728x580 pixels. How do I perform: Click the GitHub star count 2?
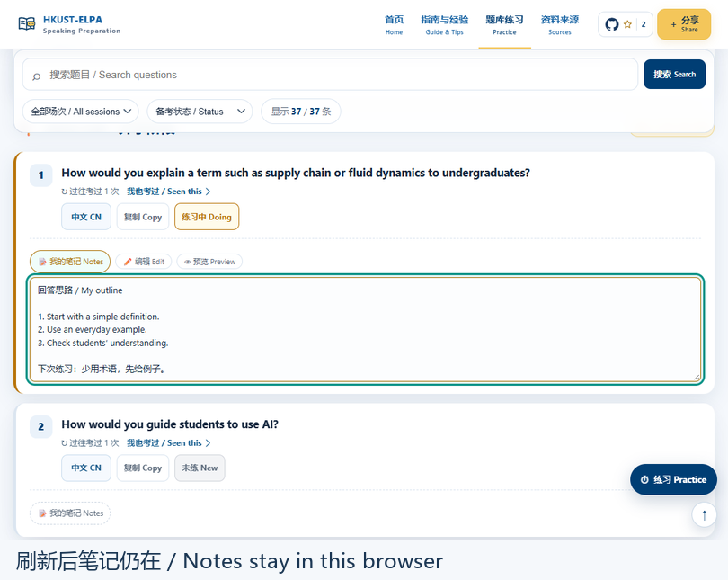point(644,24)
